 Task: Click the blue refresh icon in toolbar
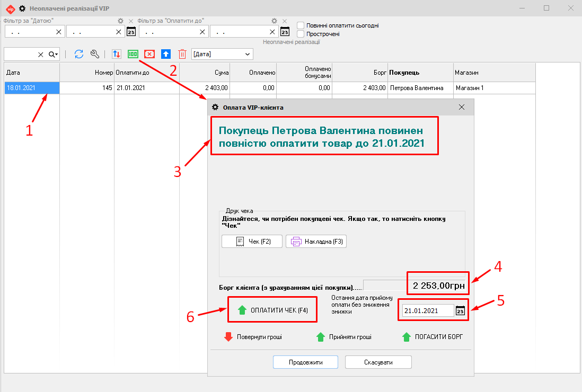[79, 54]
